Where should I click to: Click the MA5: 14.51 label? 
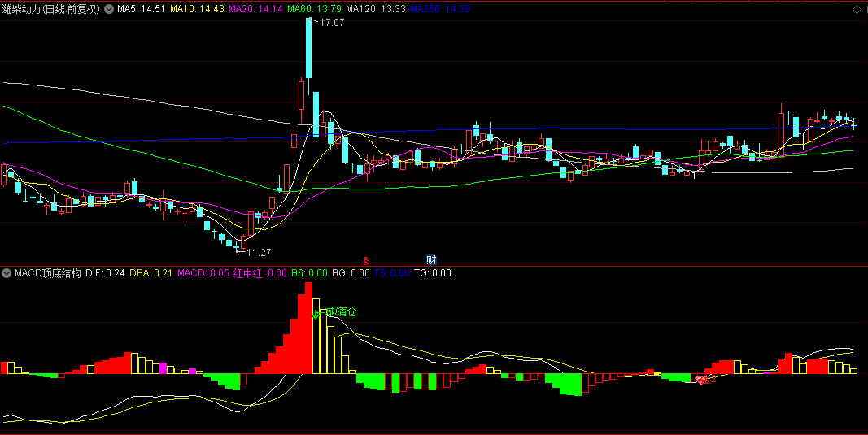142,9
